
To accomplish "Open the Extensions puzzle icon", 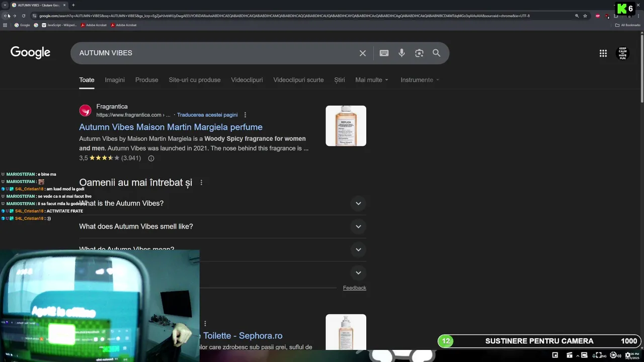I will click(x=616, y=16).
